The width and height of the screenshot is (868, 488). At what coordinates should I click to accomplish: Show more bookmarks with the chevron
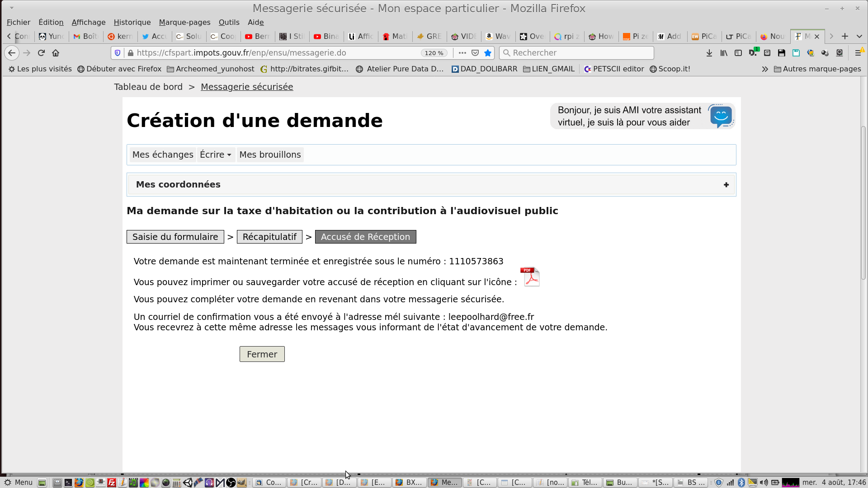tap(765, 69)
